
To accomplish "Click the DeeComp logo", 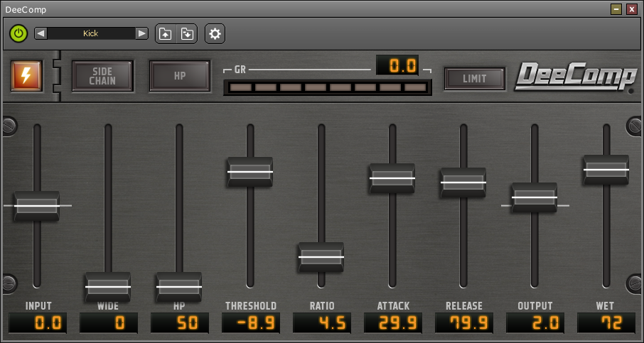I will click(x=576, y=77).
